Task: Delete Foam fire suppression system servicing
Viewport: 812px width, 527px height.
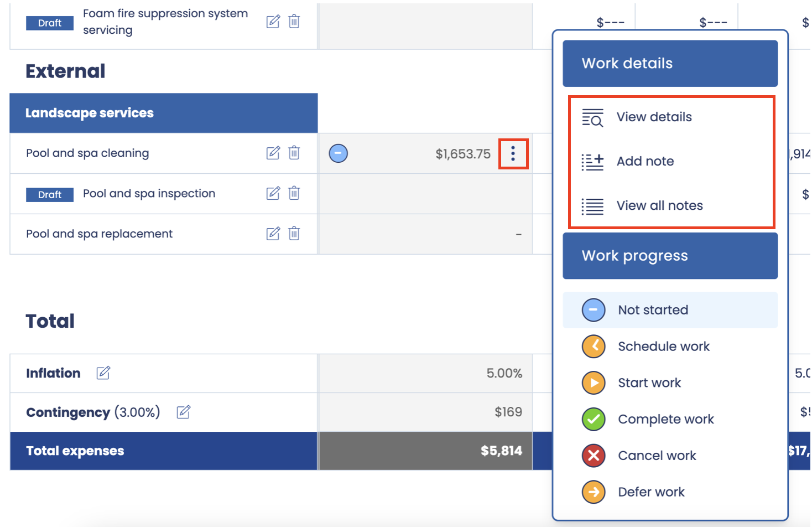Action: [294, 22]
